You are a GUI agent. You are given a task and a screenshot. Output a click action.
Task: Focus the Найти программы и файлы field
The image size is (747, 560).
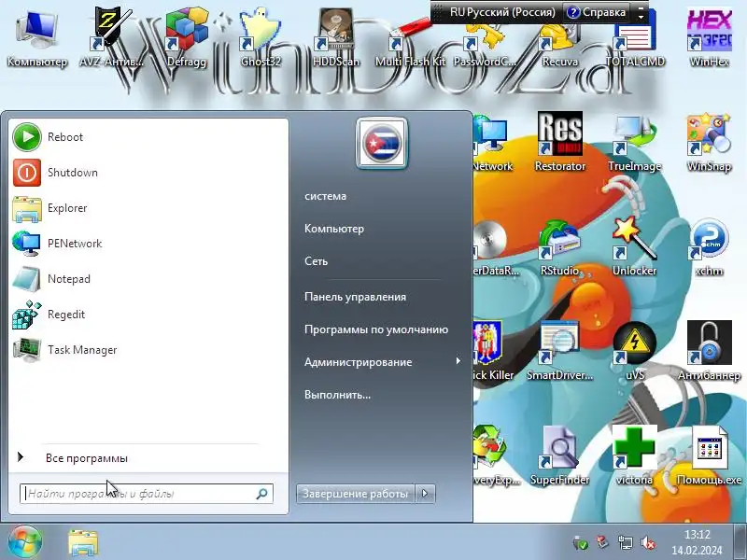(x=147, y=494)
